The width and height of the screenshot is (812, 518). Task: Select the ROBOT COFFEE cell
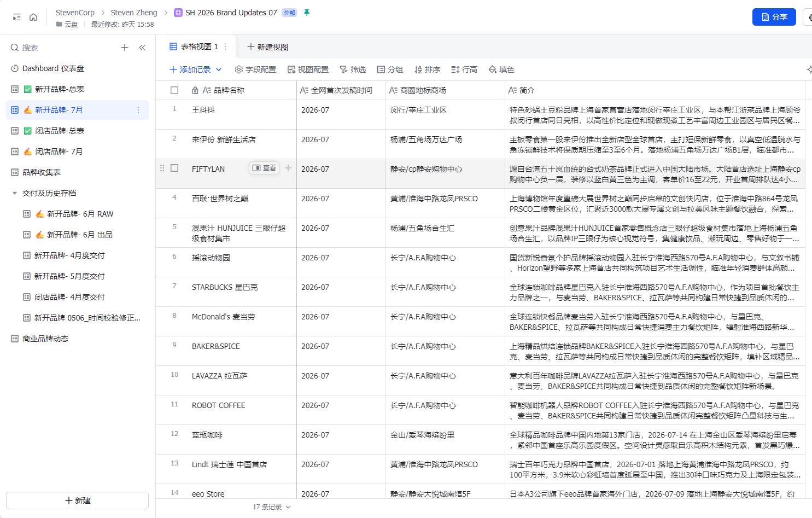[x=241, y=410]
